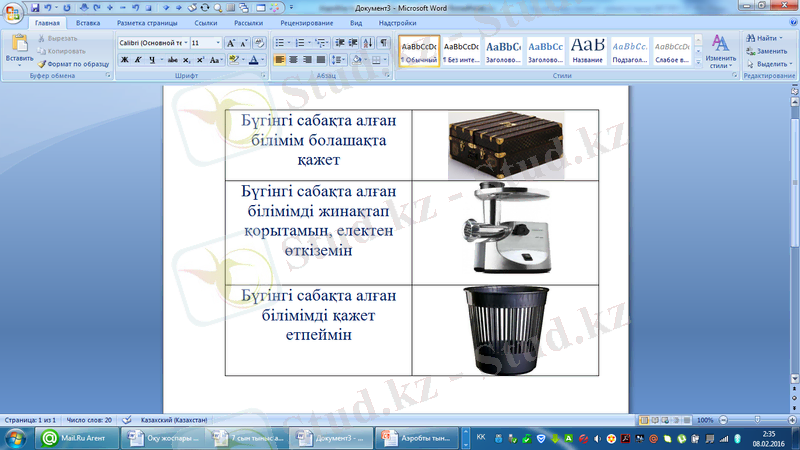This screenshot has width=800, height=450.
Task: Switch to the Вставка tab
Action: tap(88, 21)
